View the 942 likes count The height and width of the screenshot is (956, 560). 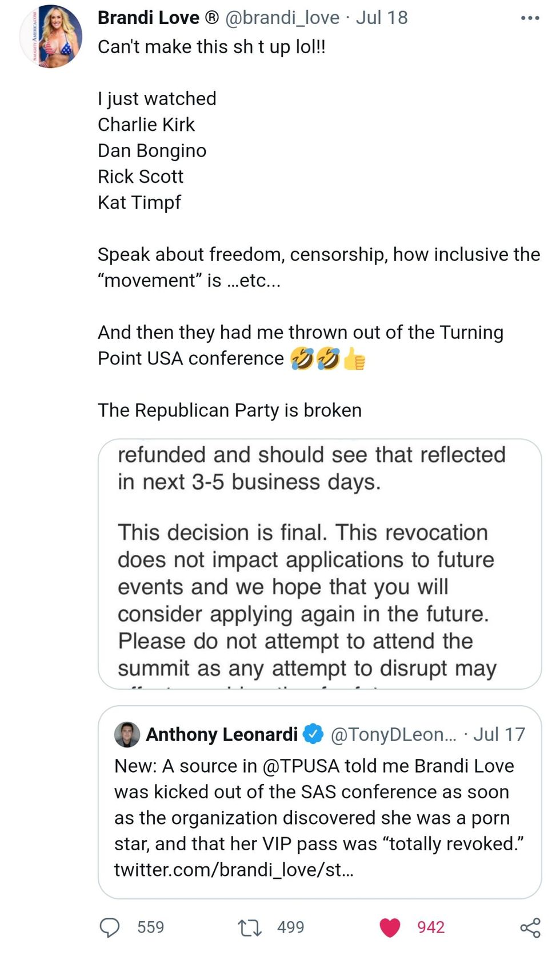pyautogui.click(x=431, y=927)
